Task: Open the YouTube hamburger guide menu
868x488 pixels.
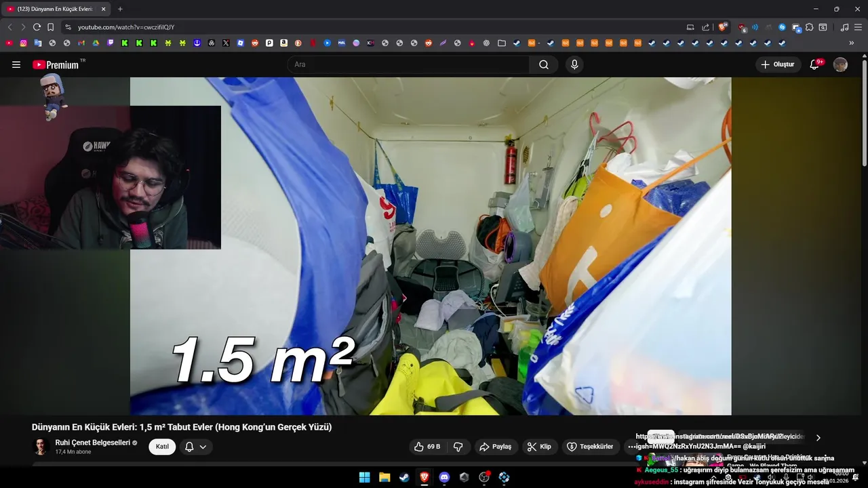Action: click(x=16, y=64)
